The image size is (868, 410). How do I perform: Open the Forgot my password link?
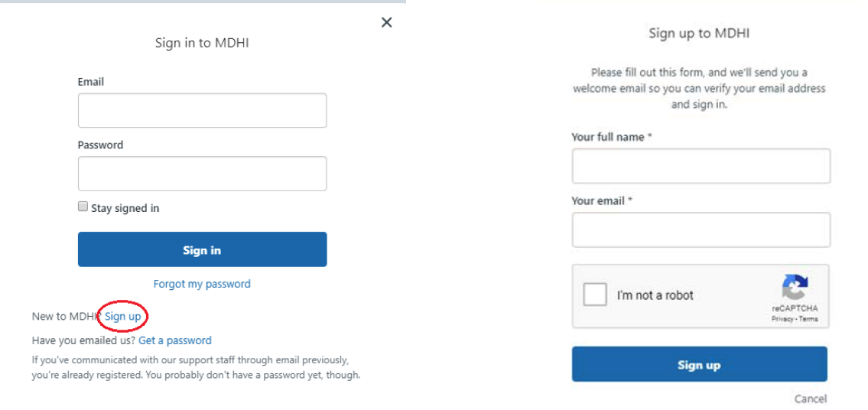tap(202, 284)
